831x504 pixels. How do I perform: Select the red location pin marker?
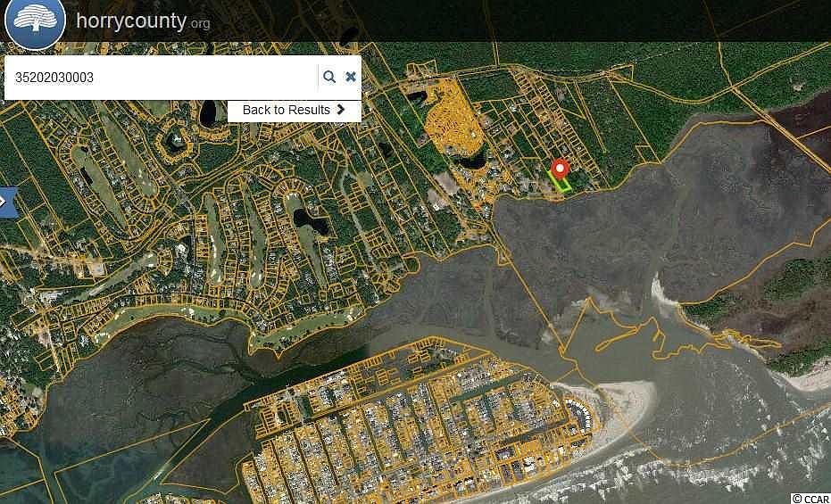click(x=560, y=170)
